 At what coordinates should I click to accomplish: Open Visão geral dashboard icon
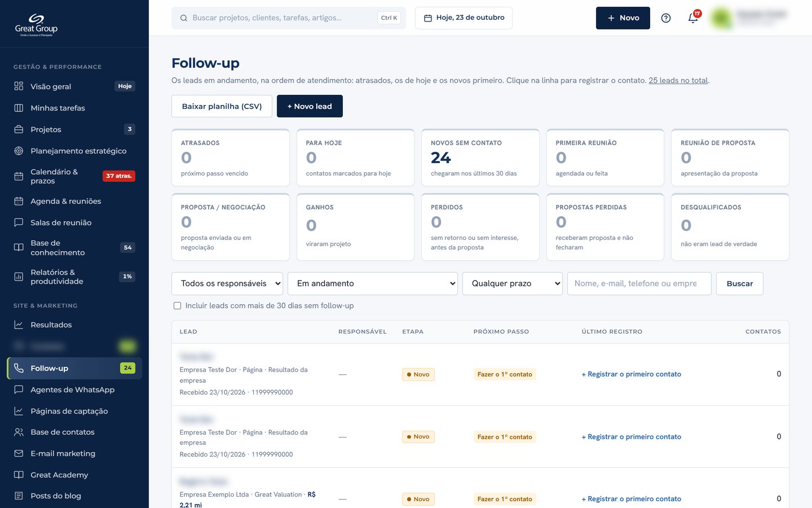click(19, 86)
